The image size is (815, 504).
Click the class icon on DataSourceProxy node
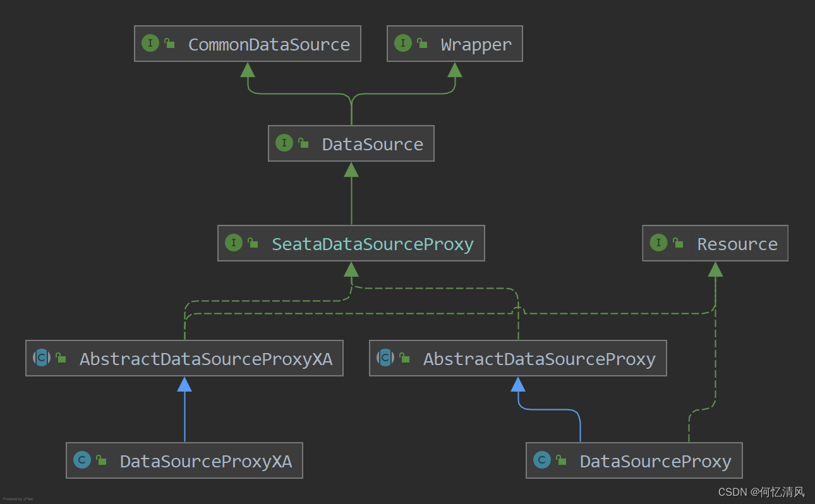click(542, 460)
